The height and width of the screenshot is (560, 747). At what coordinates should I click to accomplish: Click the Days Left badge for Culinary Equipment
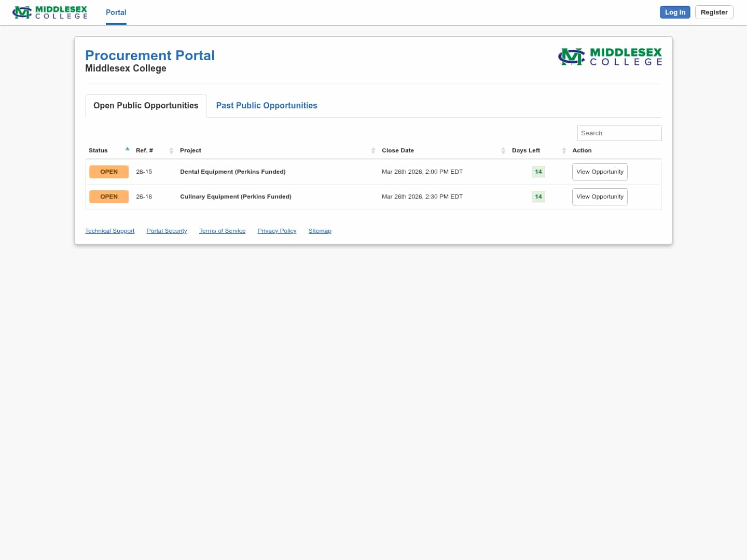coord(538,197)
